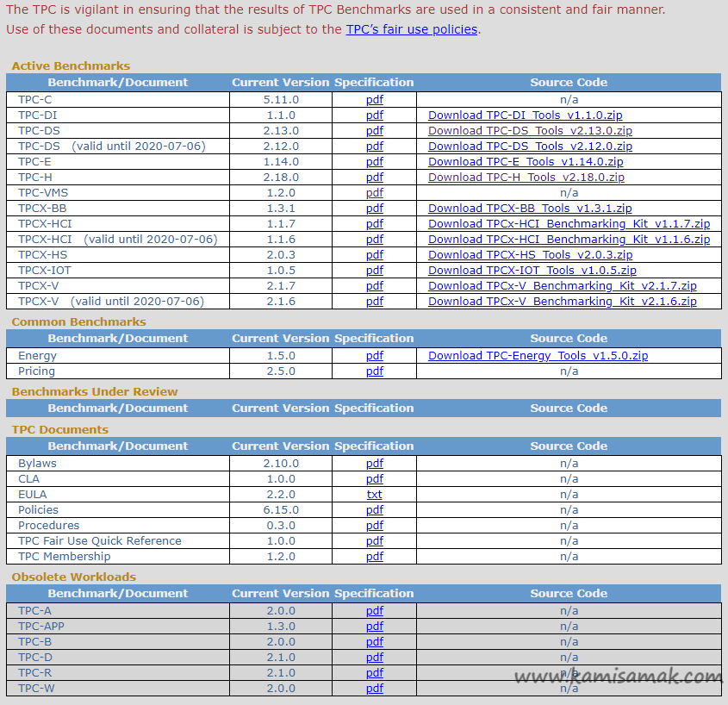Open the TPCX-BB specification pdf
The height and width of the screenshot is (705, 728).
pos(374,208)
